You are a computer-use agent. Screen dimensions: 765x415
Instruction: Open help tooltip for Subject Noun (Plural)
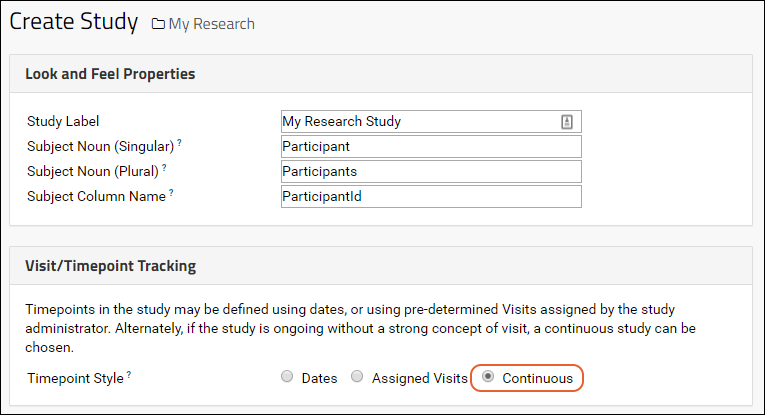point(164,167)
